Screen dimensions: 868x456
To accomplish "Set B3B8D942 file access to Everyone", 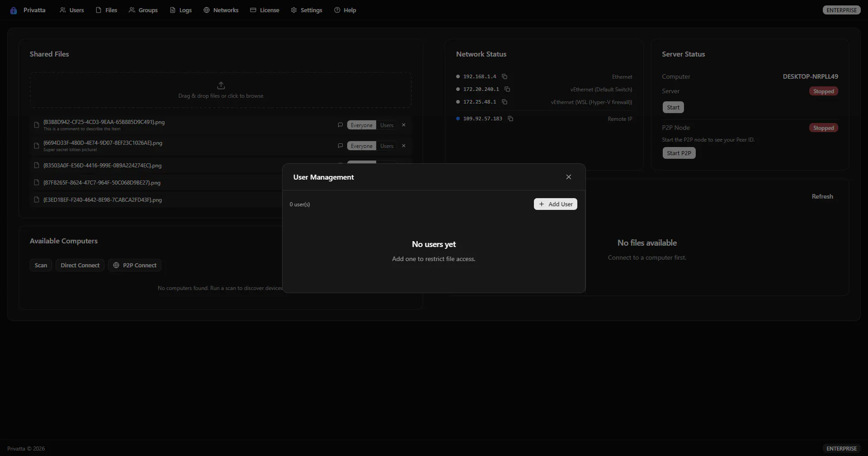I will 362,125.
